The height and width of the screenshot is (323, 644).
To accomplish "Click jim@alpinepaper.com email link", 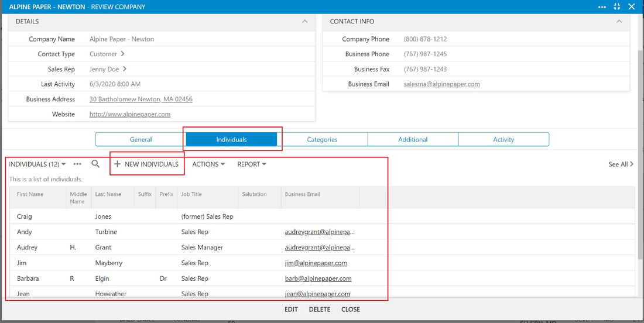I will [316, 263].
